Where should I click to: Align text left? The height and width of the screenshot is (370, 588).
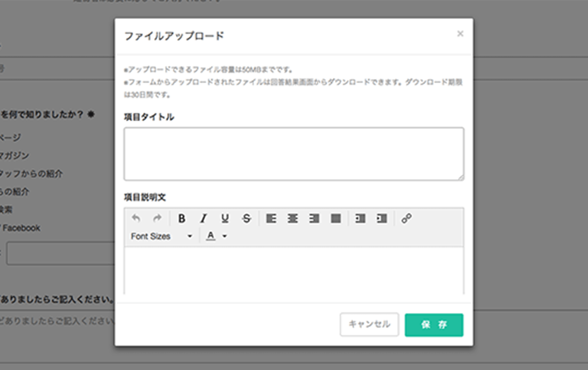(271, 218)
